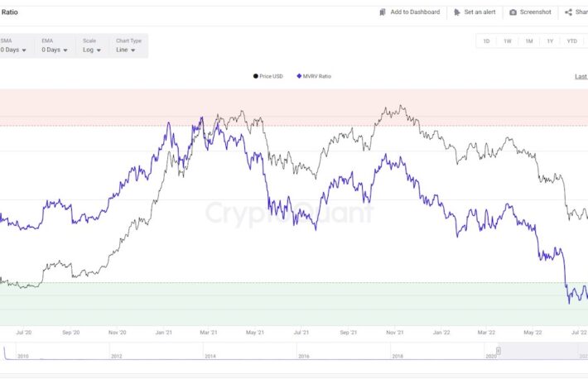This screenshot has height=379, width=588.
Task: Click the 2014 point on navigator timeline
Action: point(210,356)
